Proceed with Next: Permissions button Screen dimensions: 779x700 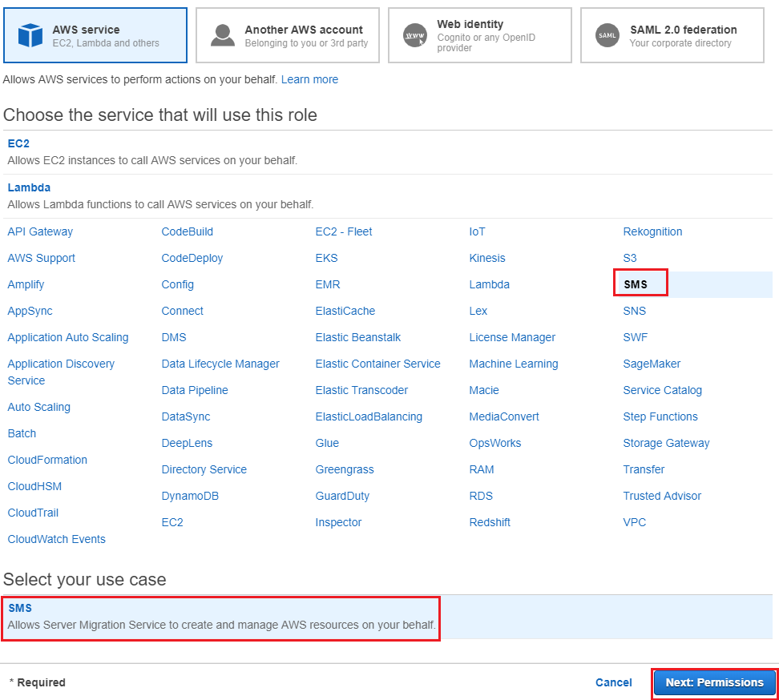[714, 682]
